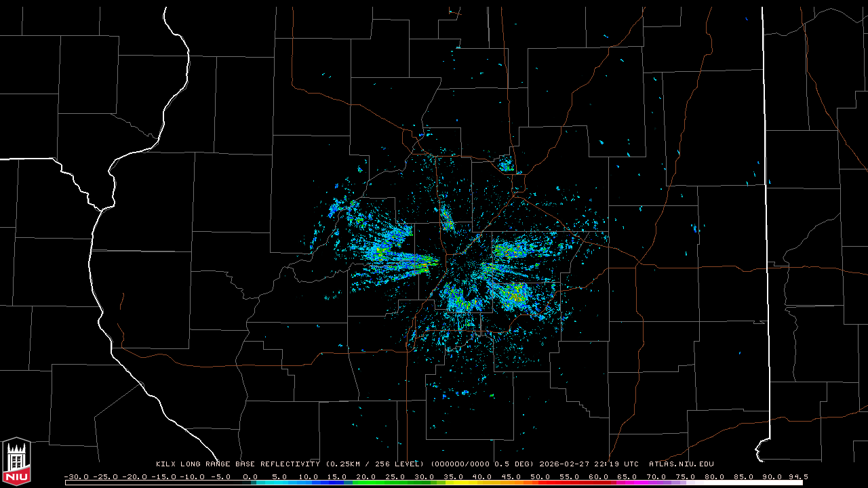Viewport: 868px width, 488px height.
Task: Click the 10.0 value on the reflectivity scale
Action: 309,476
